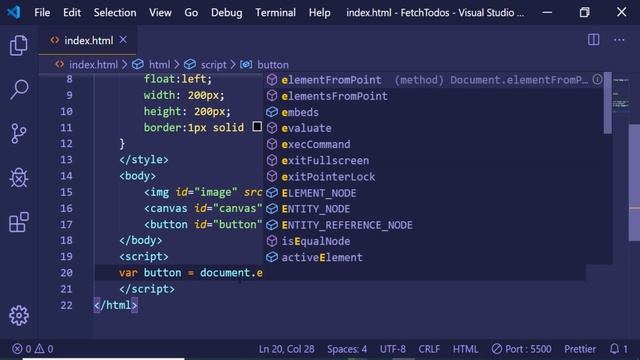
Task: Open the Manage gear settings icon
Action: pyautogui.click(x=19, y=315)
